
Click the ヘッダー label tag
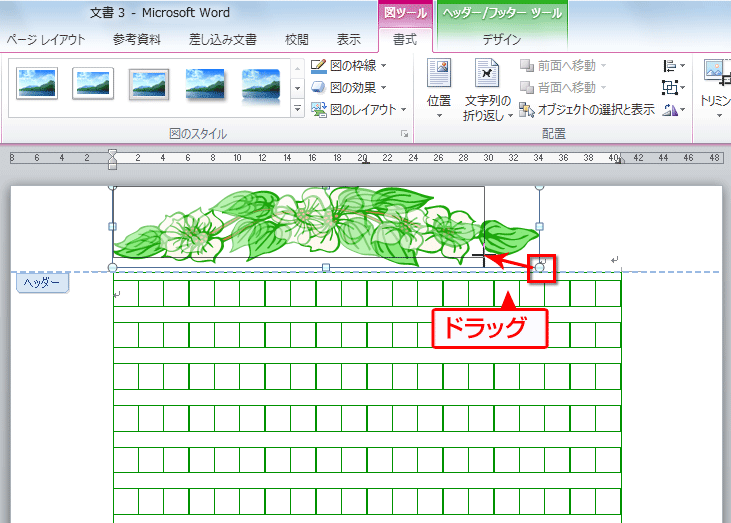pyautogui.click(x=42, y=282)
